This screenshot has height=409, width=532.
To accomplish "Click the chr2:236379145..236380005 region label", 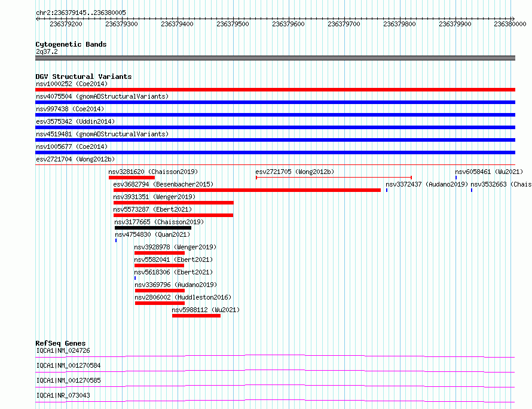I will click(x=81, y=13).
